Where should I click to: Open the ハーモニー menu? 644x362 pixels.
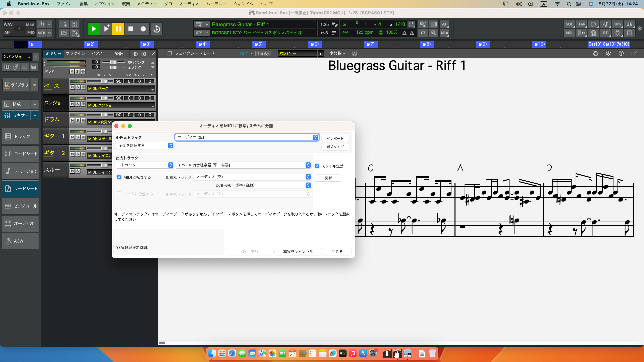point(216,4)
